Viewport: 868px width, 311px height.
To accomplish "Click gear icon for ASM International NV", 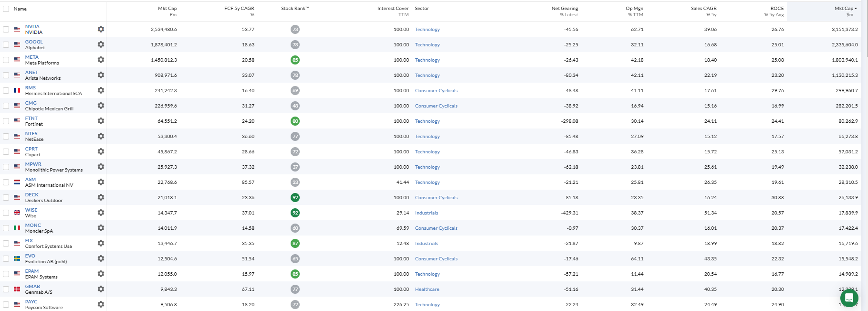I will (101, 182).
